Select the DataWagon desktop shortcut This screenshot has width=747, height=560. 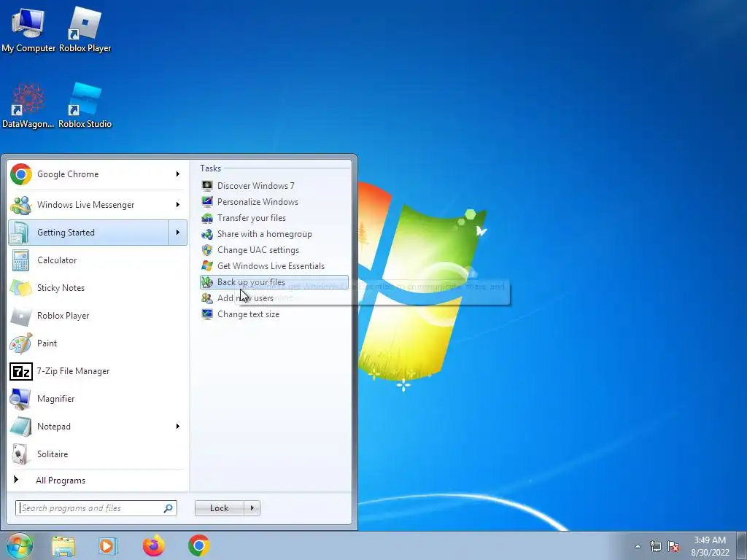(28, 106)
